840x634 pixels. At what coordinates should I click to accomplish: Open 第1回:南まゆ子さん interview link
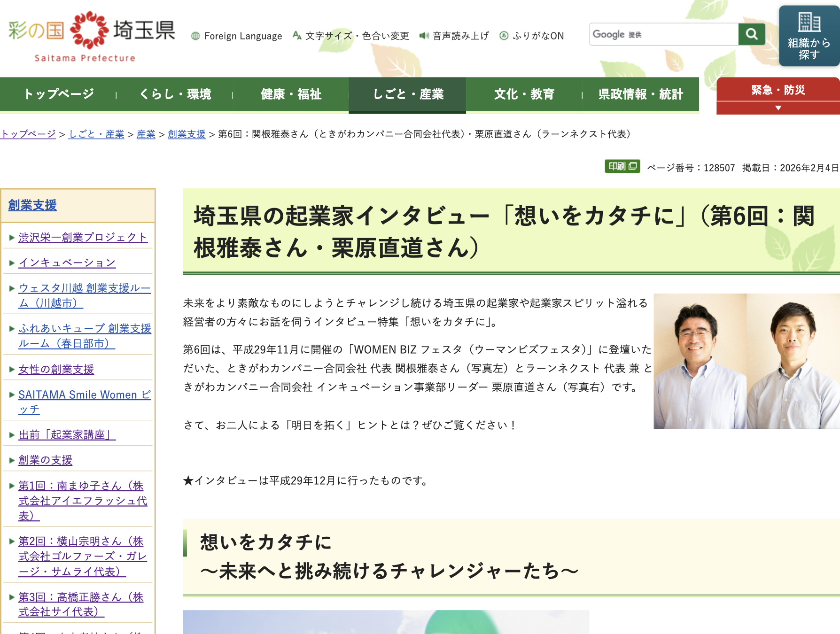(83, 501)
